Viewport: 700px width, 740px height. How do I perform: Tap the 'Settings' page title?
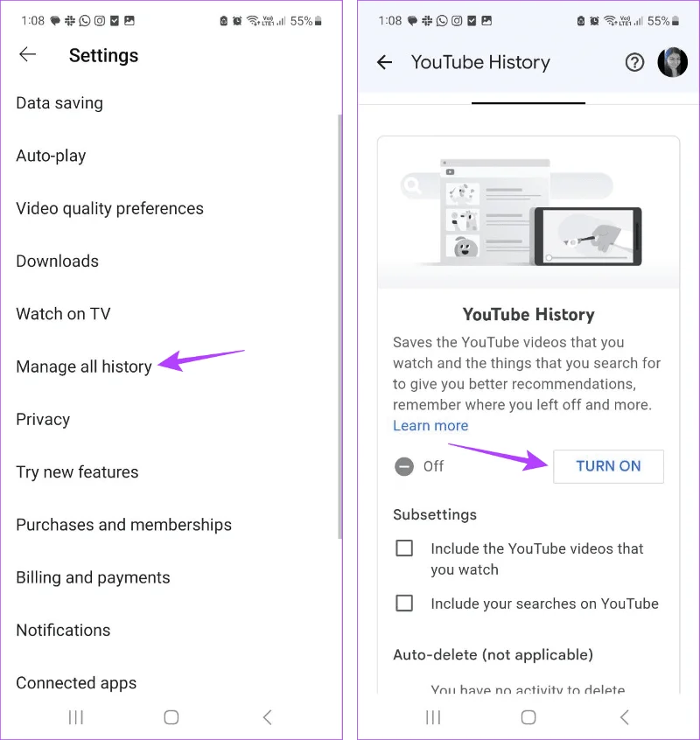pyautogui.click(x=103, y=55)
